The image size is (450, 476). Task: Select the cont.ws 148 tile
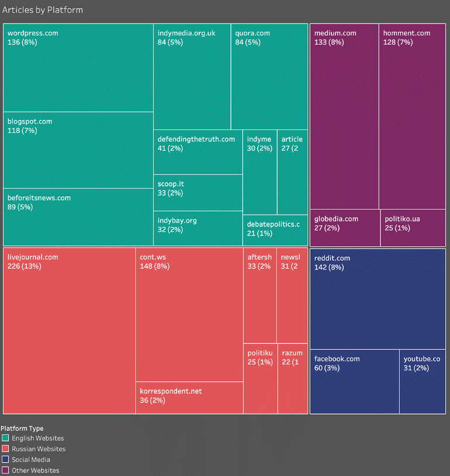coord(189,315)
